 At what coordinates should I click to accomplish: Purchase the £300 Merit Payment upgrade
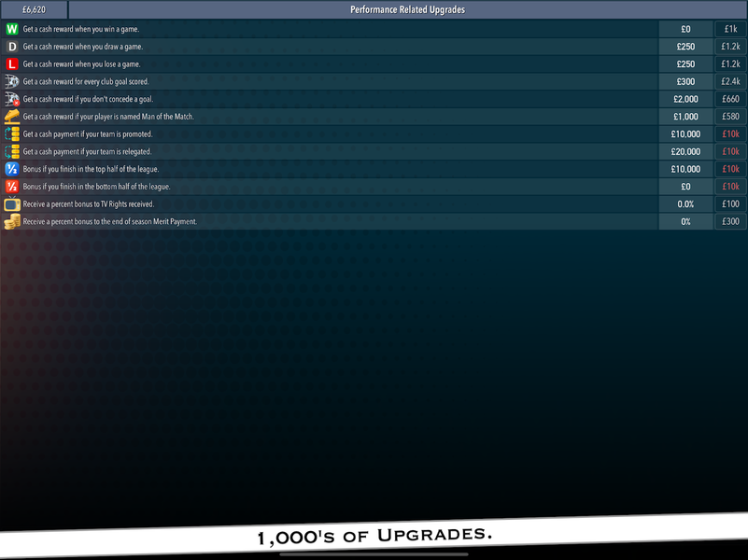pos(730,221)
